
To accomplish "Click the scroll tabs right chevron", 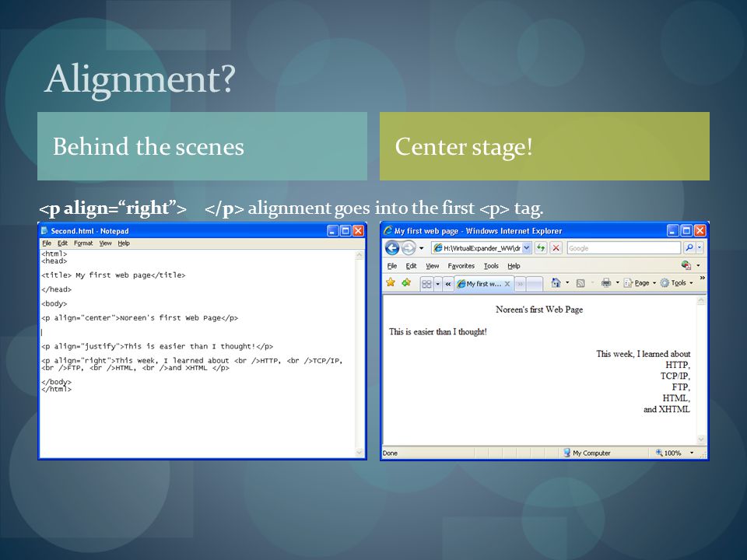I will [x=520, y=285].
